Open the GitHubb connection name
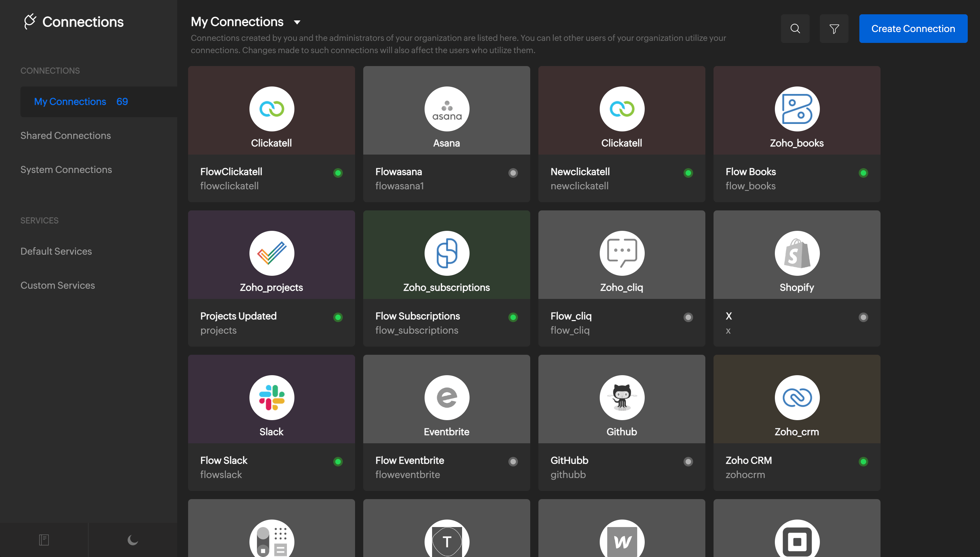980x557 pixels. click(569, 460)
